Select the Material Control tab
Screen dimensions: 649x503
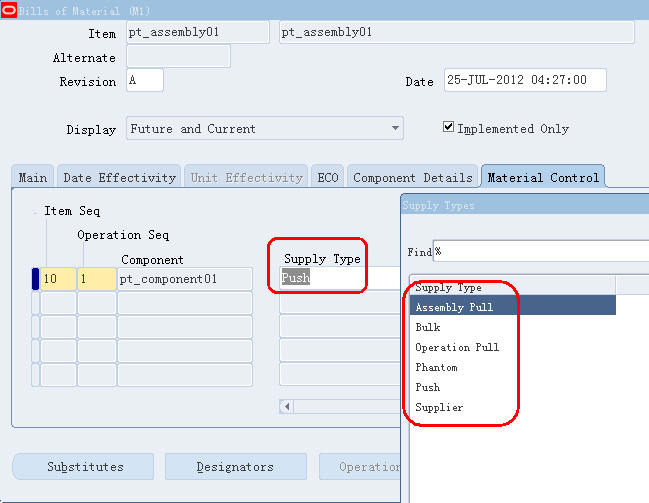(x=543, y=177)
